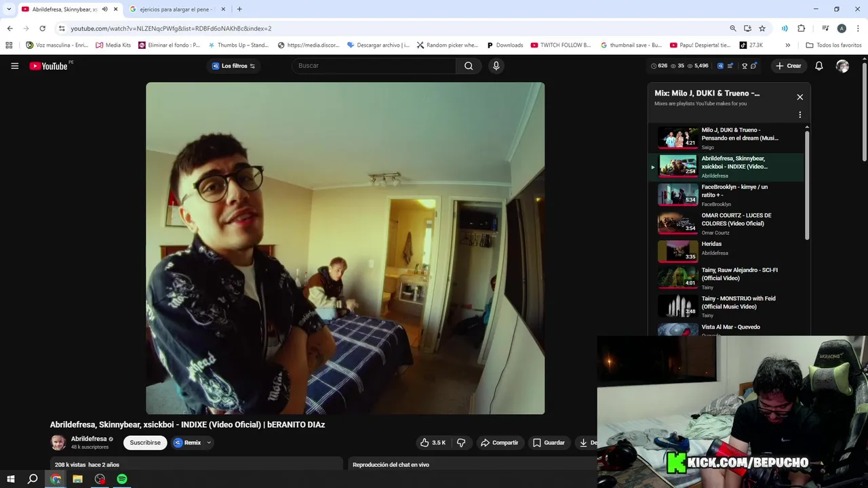Go back in browser history
This screenshot has width=868, height=488.
[x=9, y=28]
